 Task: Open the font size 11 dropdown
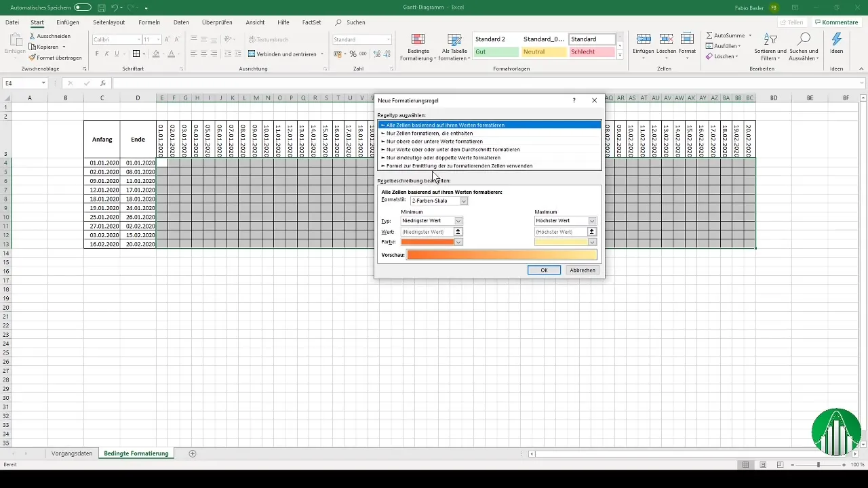159,39
